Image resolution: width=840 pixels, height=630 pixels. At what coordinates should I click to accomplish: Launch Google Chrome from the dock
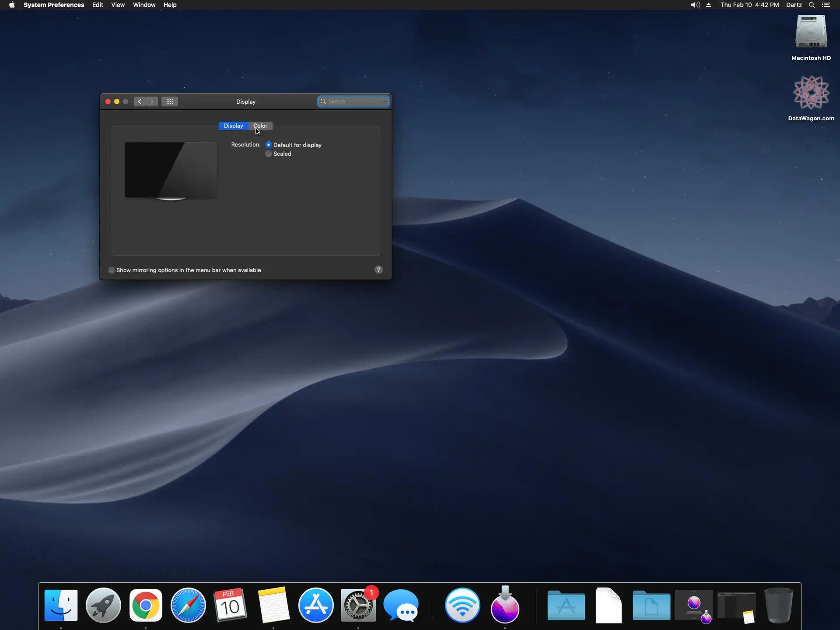tap(146, 605)
